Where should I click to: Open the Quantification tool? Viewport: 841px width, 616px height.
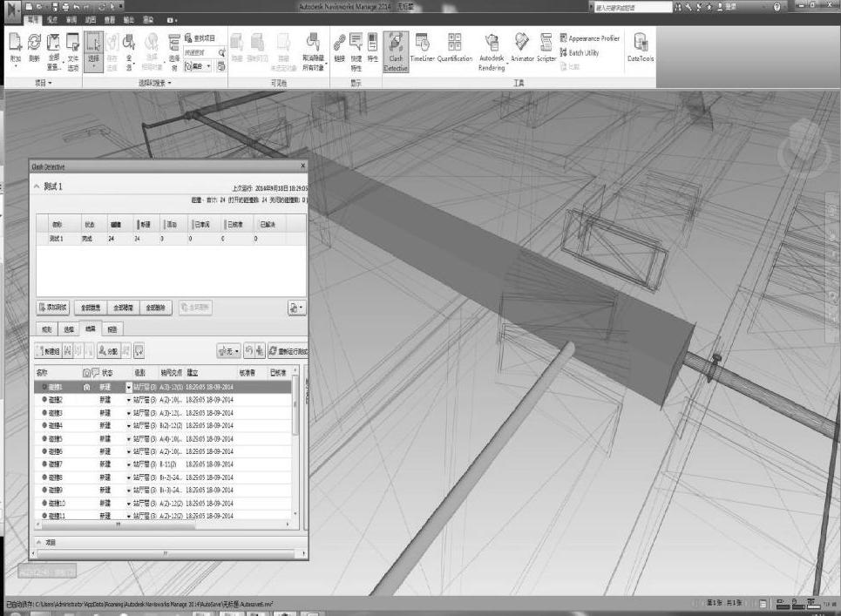click(455, 48)
